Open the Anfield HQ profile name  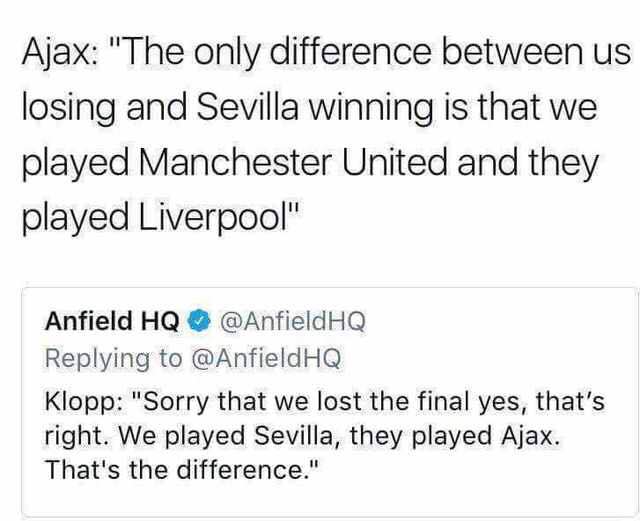coord(112,321)
